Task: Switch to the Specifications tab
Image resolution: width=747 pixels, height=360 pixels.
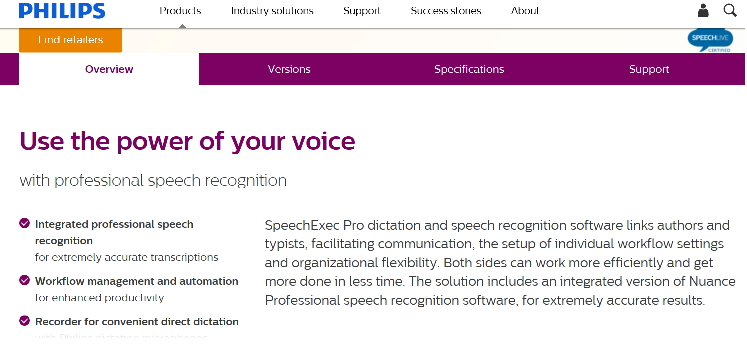Action: pos(469,69)
